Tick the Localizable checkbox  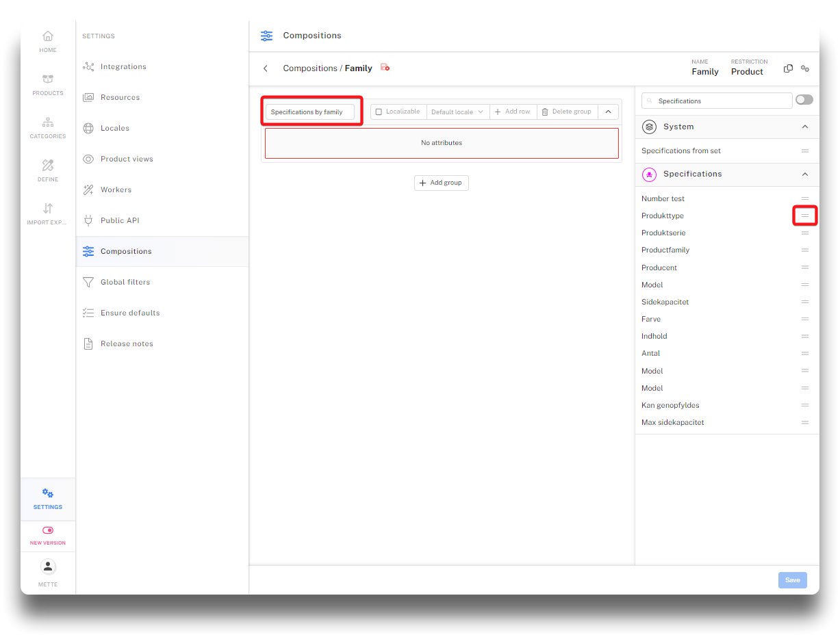[x=379, y=112]
